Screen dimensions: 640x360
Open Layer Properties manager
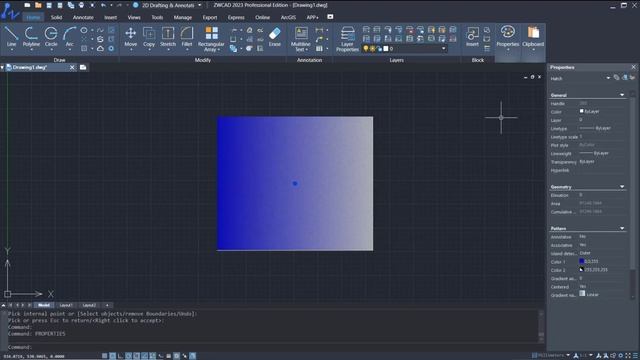[x=347, y=39]
